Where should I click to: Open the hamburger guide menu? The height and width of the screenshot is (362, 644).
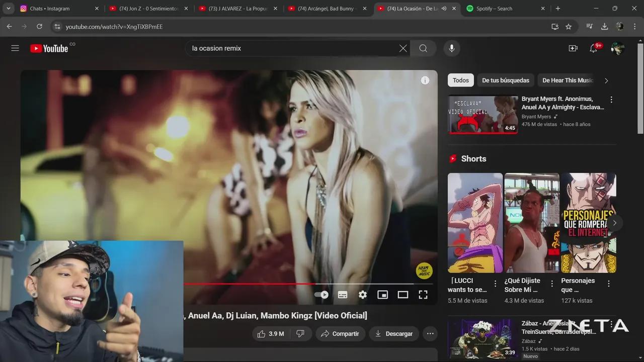[15, 48]
